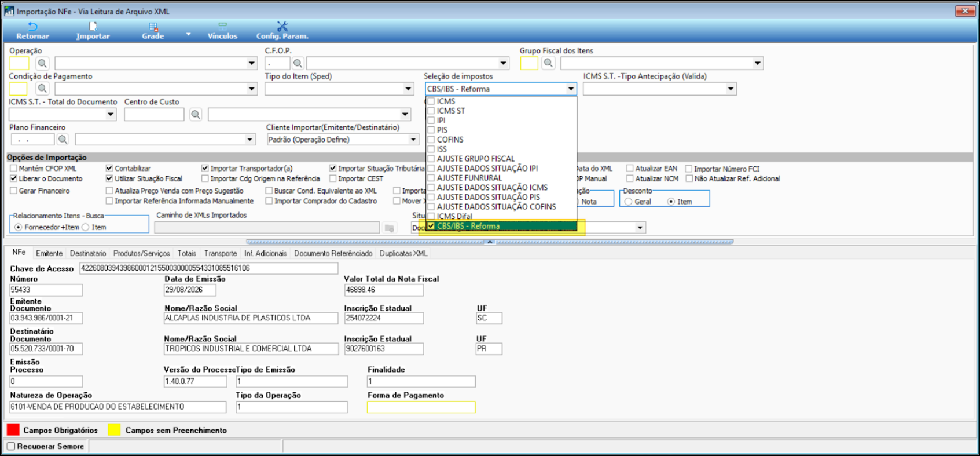Click the Retornar toolbar icon
This screenshot has width=980, height=456.
point(32,27)
